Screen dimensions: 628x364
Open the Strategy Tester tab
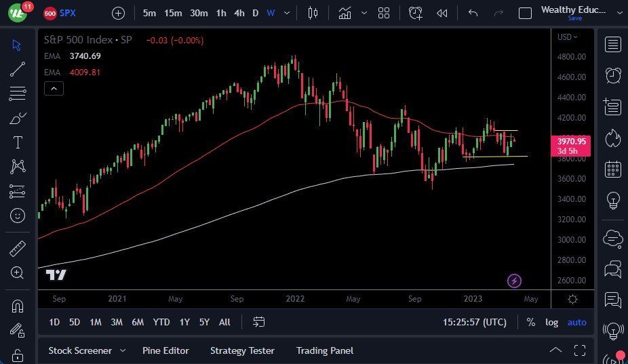click(x=242, y=350)
